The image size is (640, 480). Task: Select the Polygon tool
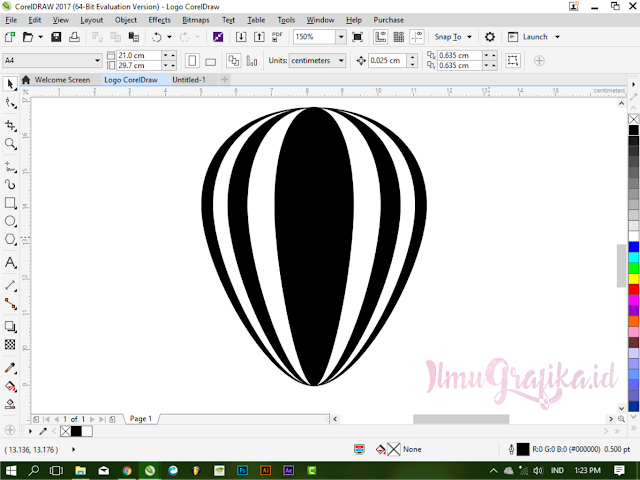[10, 239]
